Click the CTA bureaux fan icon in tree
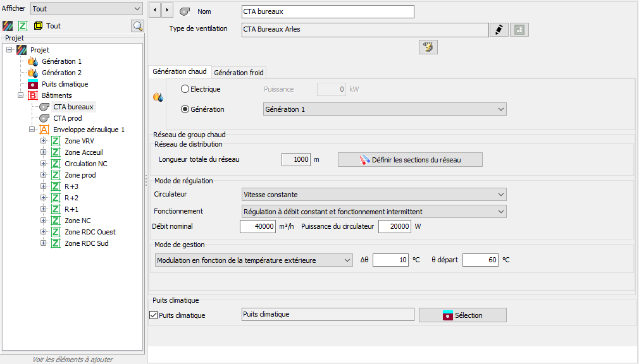The width and height of the screenshot is (639, 364). pyautogui.click(x=44, y=107)
